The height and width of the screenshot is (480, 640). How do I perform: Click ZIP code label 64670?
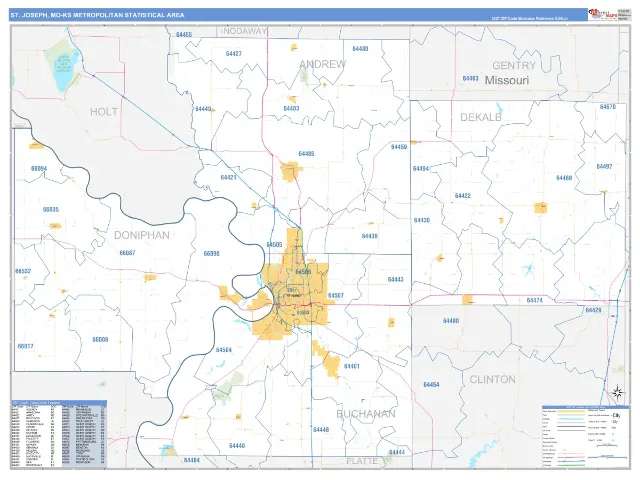607,107
